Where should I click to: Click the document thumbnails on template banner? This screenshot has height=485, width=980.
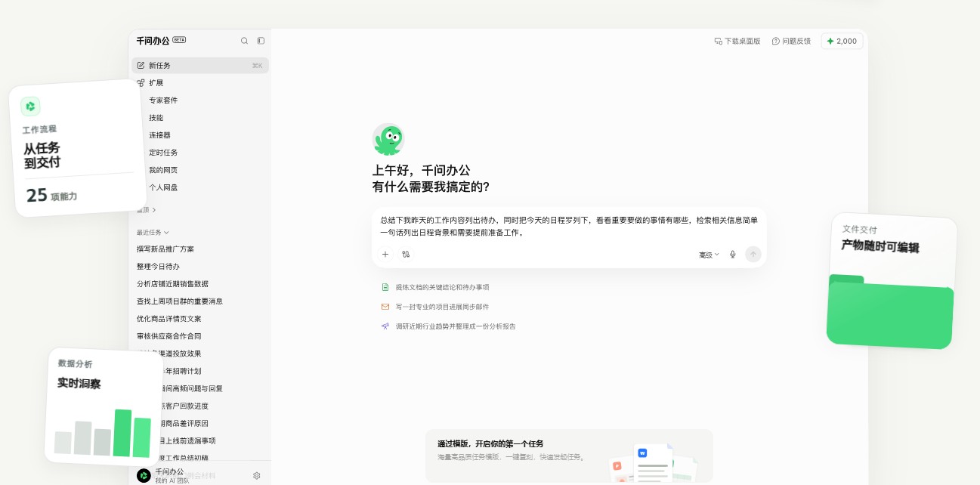653,463
